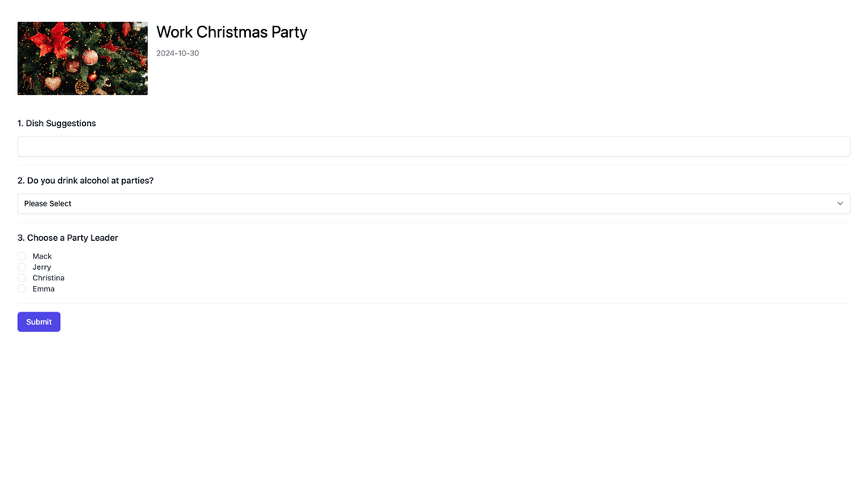Image resolution: width=868 pixels, height=490 pixels.
Task: Click the Submit button's text
Action: [39, 322]
